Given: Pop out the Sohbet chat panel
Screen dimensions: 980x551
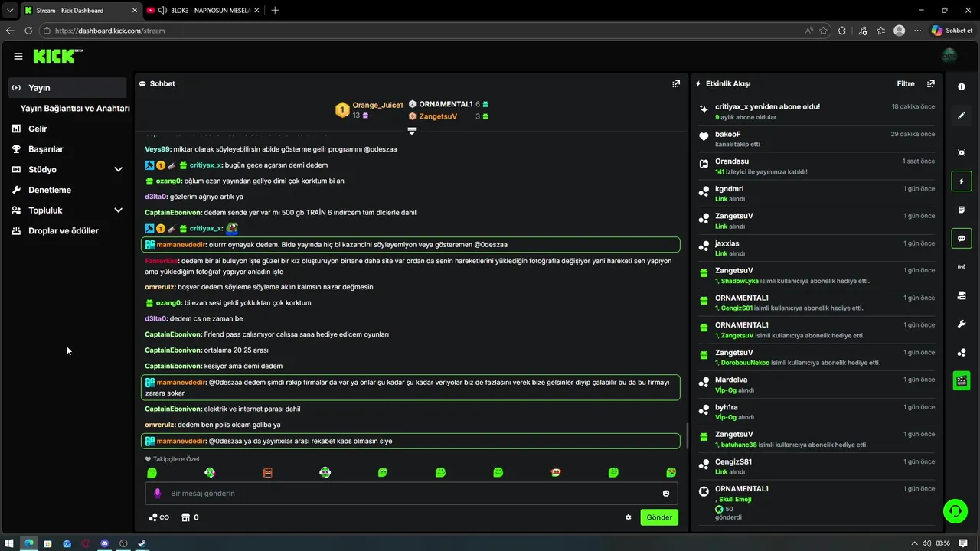Looking at the screenshot, I should pos(676,83).
